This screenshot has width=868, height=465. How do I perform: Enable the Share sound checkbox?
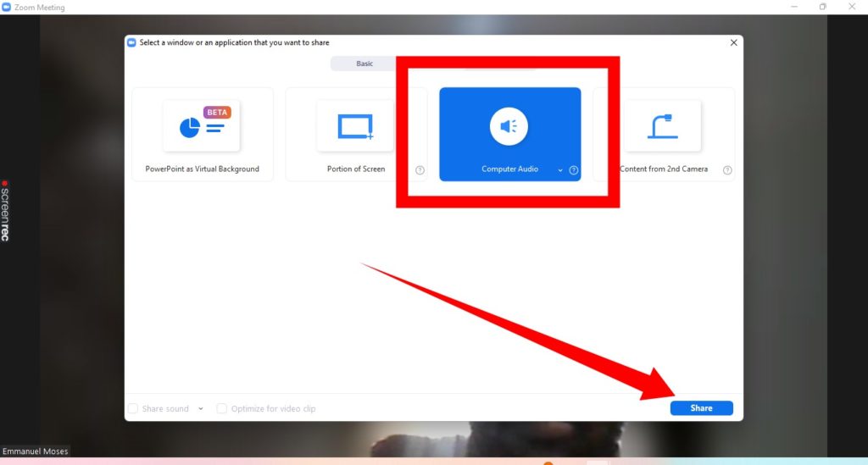pos(133,408)
